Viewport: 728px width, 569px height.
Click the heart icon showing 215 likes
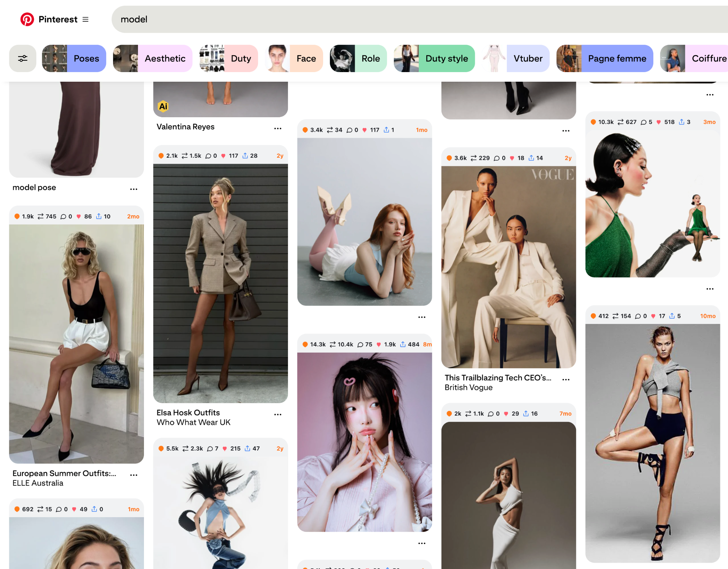(x=225, y=449)
